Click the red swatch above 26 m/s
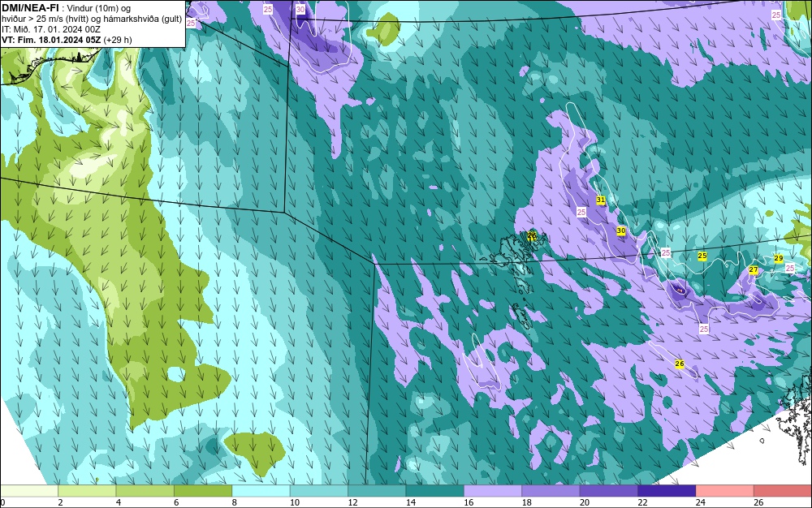 coord(783,490)
